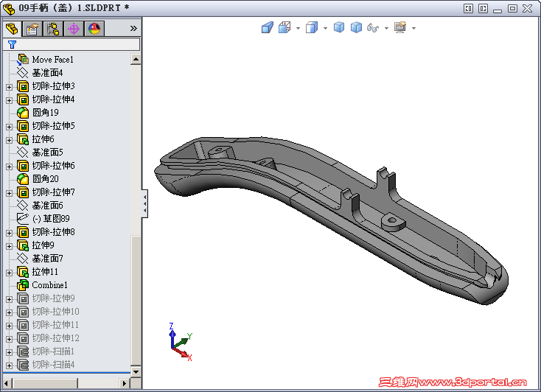The width and height of the screenshot is (541, 392).
Task: Select the 切除-拉伸6 feature icon
Action: tap(23, 166)
